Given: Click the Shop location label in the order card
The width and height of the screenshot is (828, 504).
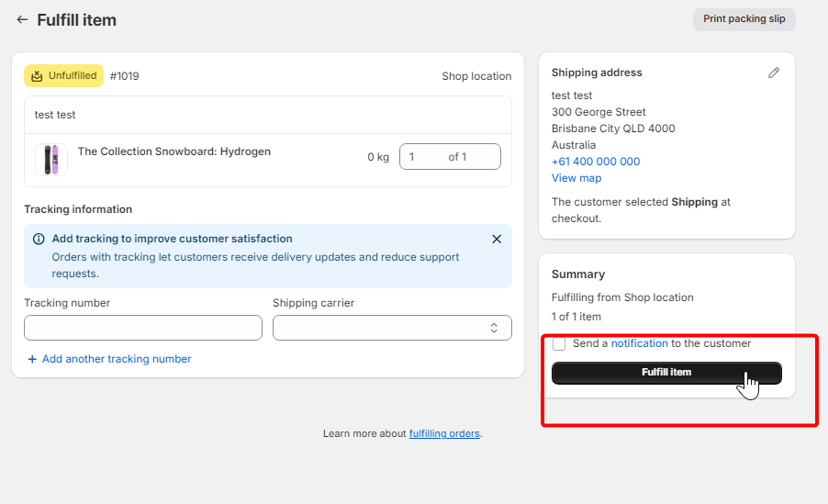Looking at the screenshot, I should (476, 76).
